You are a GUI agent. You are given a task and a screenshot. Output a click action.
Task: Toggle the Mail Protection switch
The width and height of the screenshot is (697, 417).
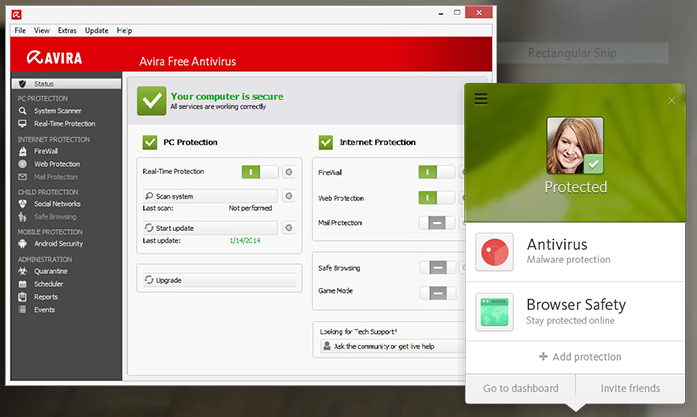coord(437,223)
